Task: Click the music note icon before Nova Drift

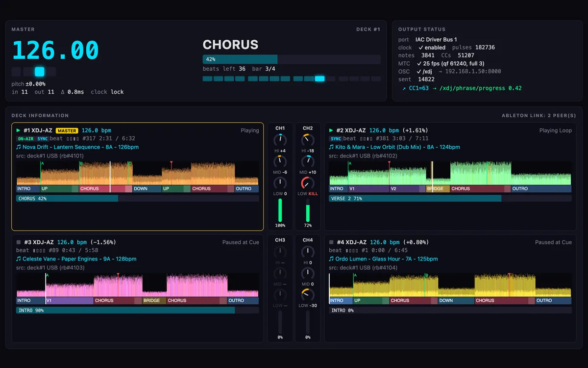Action: click(x=19, y=147)
